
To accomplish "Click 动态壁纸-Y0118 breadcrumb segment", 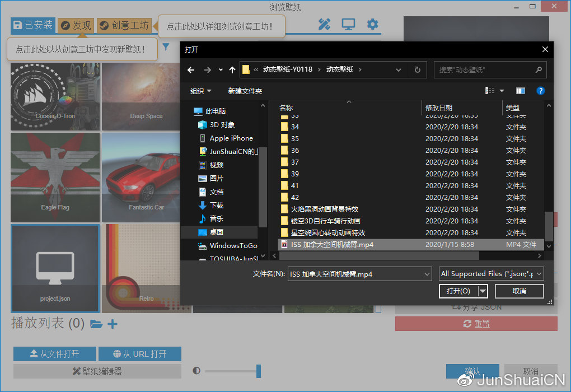I will click(288, 69).
